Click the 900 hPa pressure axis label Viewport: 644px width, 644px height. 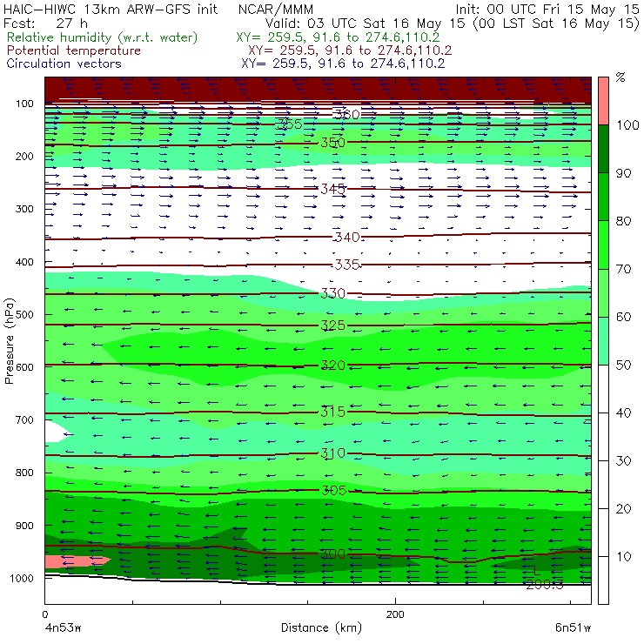point(24,526)
